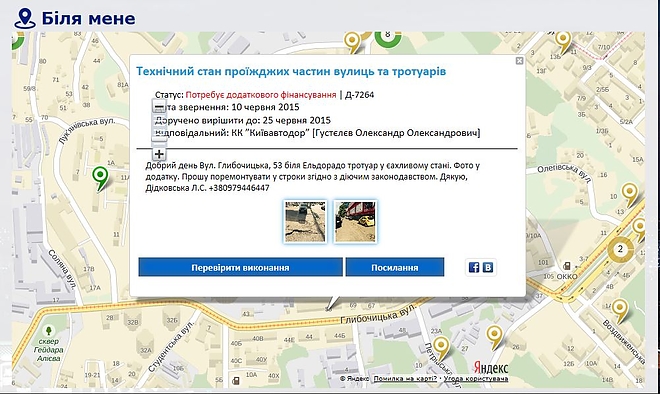This screenshot has width=660, height=394.
Task: Click the Біля мене heading text
Action: [88, 19]
